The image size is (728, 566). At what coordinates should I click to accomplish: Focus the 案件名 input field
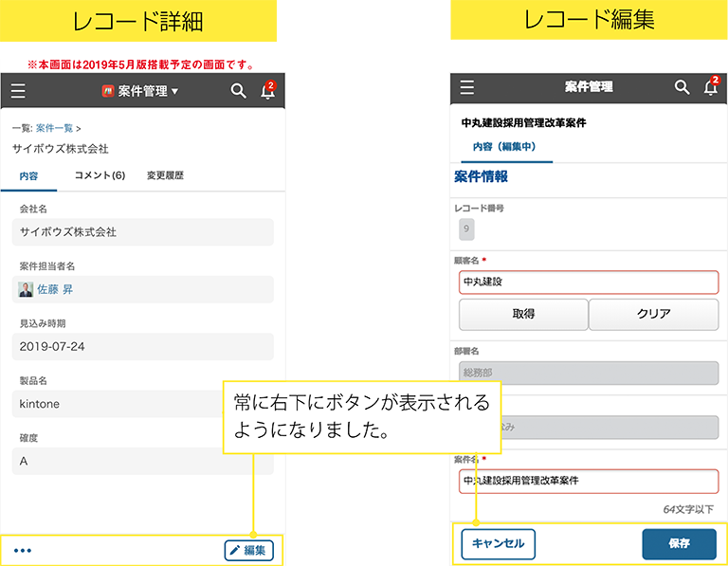coord(589,482)
